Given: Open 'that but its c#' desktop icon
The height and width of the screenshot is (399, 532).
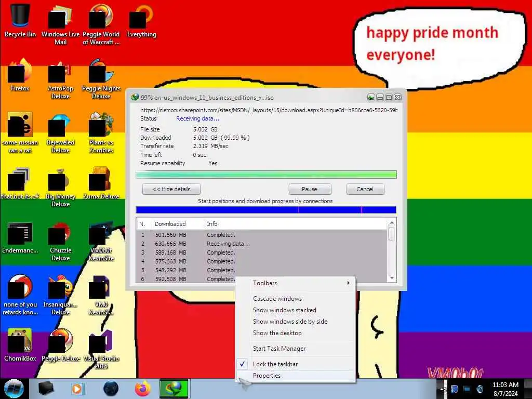Looking at the screenshot, I should point(20,183).
